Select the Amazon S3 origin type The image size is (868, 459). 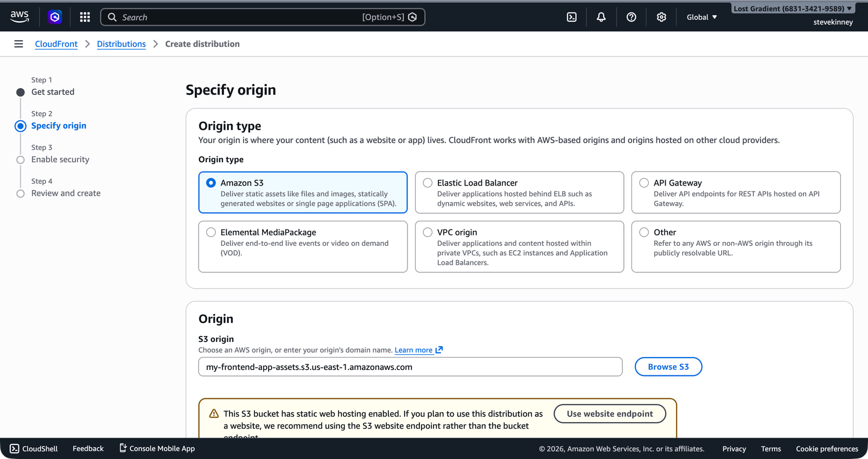coord(303,193)
